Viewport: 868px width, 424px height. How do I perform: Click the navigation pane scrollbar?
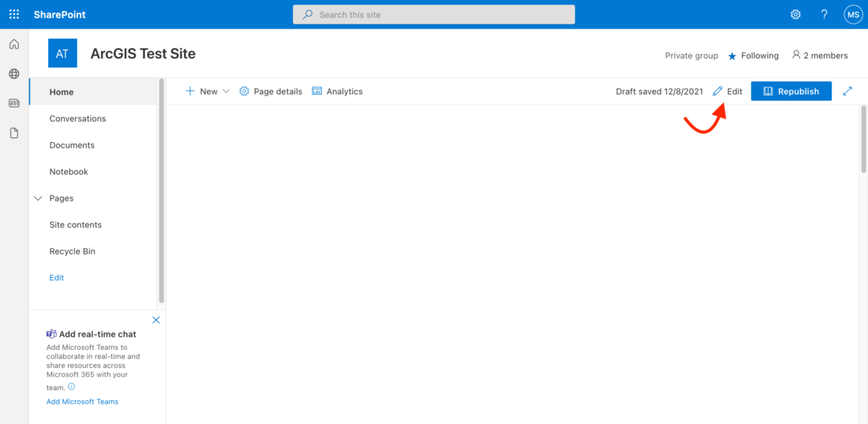[x=162, y=190]
